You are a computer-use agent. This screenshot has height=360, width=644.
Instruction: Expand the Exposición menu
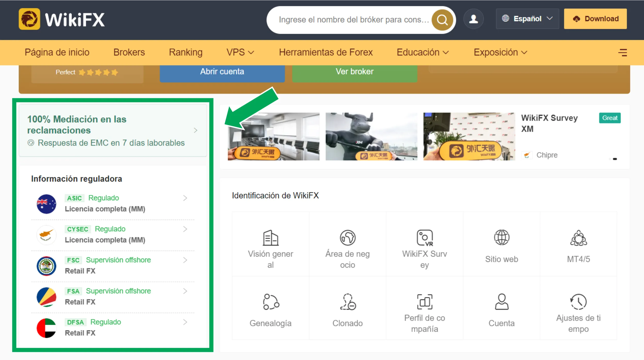coord(501,52)
